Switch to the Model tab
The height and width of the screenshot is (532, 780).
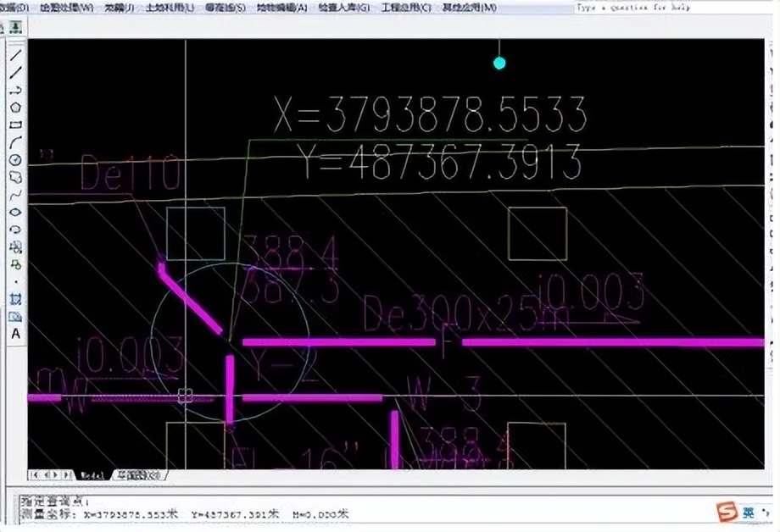point(93,475)
